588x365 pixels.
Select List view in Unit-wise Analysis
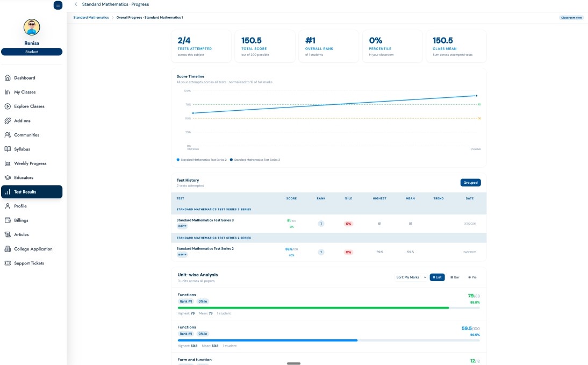pos(437,277)
